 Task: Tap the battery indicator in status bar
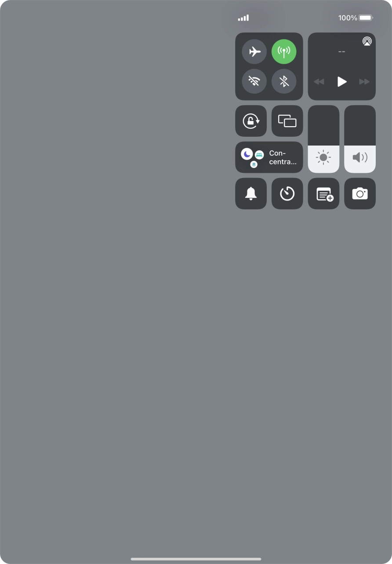coord(366,18)
